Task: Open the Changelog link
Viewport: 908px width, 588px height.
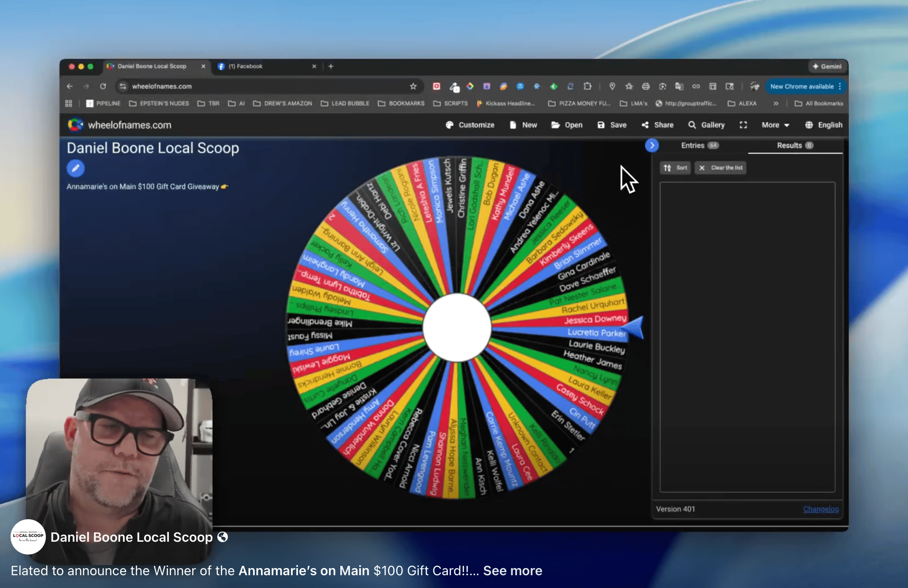Action: pyautogui.click(x=821, y=509)
